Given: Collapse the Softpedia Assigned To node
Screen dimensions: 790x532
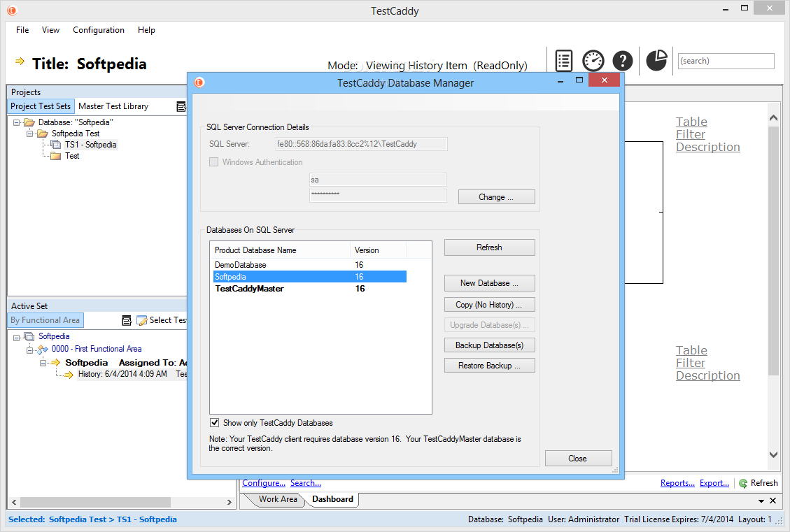Looking at the screenshot, I should tap(43, 363).
